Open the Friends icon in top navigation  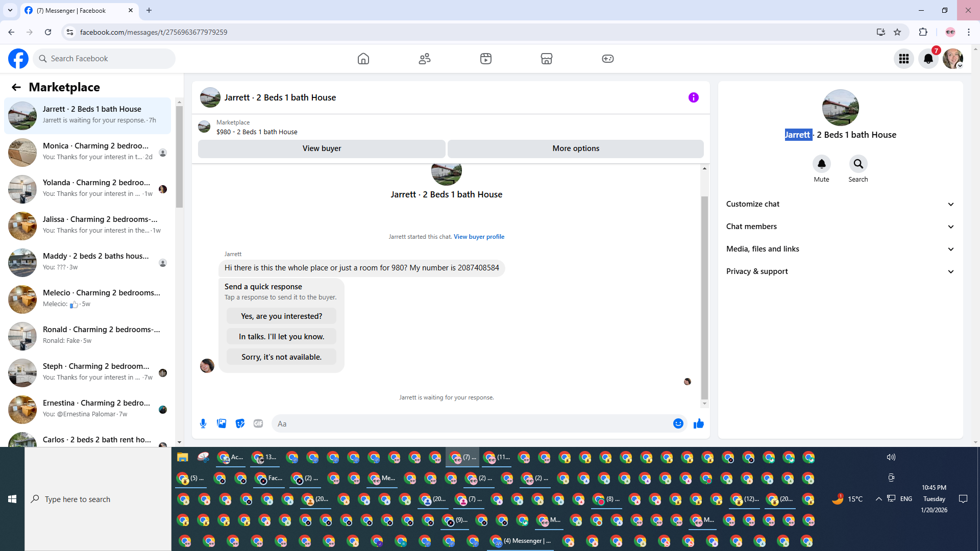(425, 59)
